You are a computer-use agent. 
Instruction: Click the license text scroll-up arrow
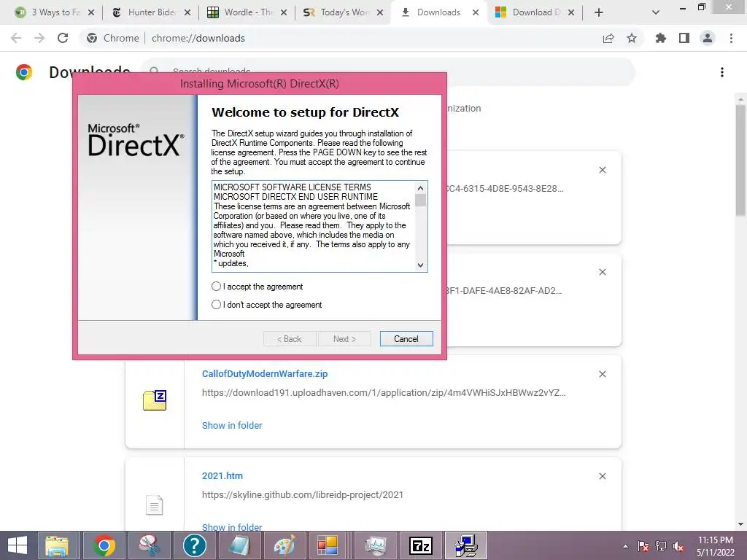coord(420,188)
